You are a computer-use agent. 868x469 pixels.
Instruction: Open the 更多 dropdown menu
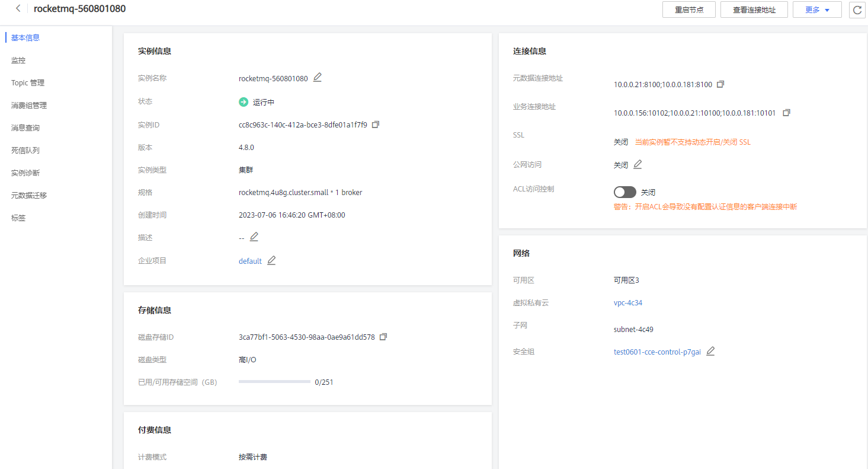pos(817,10)
